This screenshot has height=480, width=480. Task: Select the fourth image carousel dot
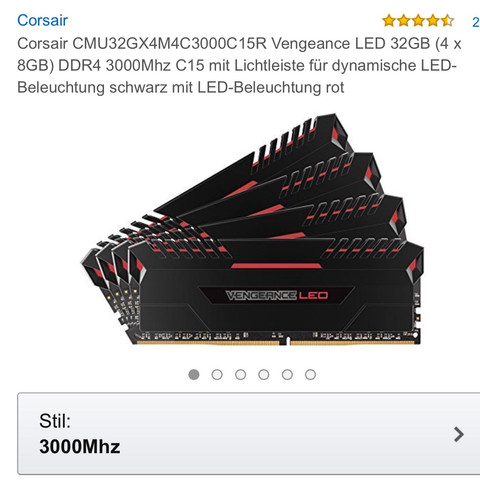point(264,375)
